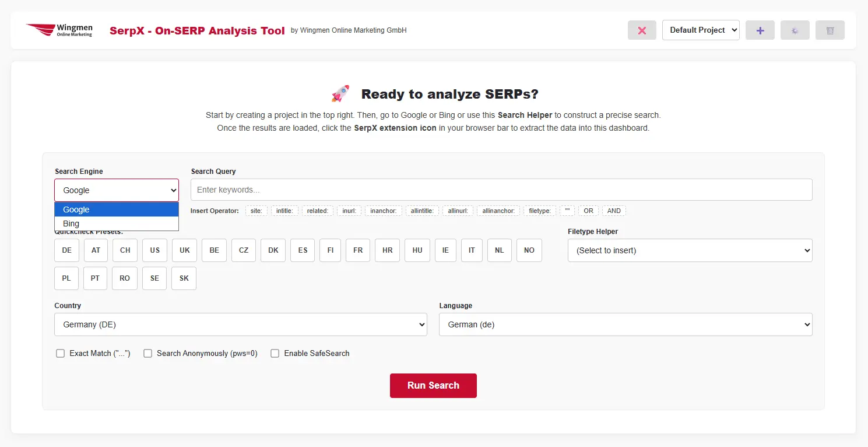The height and width of the screenshot is (447, 868).
Task: Insert the intitle: operator
Action: tap(284, 211)
